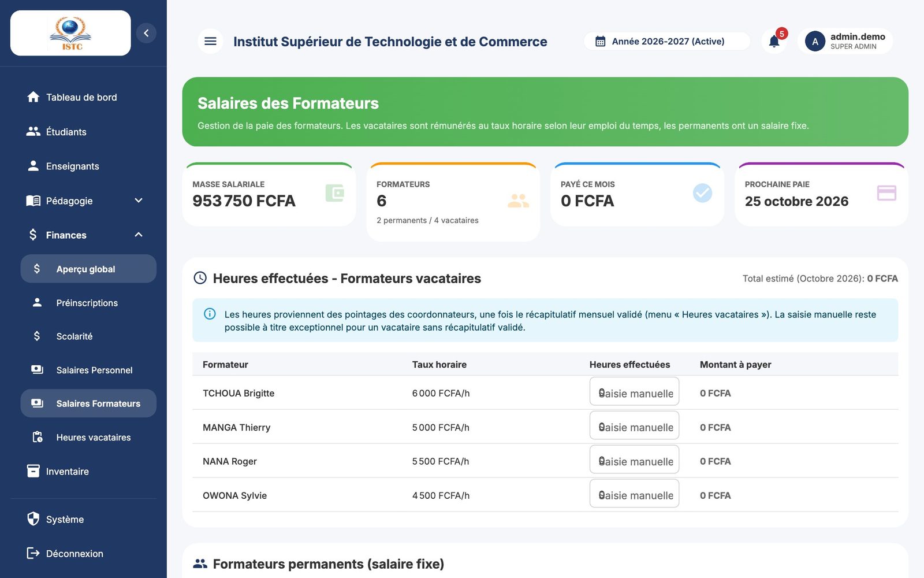Click hours field for TCHOUA Brigitte

[634, 392]
